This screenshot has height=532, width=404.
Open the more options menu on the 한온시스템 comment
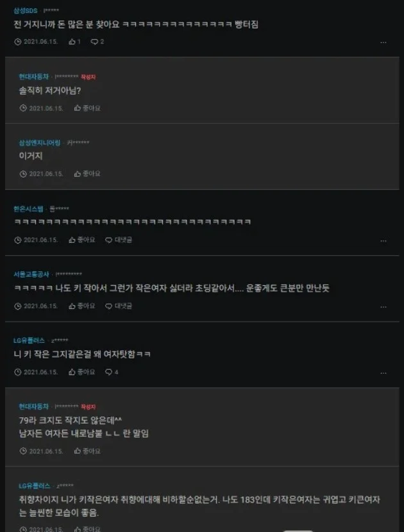point(383,241)
